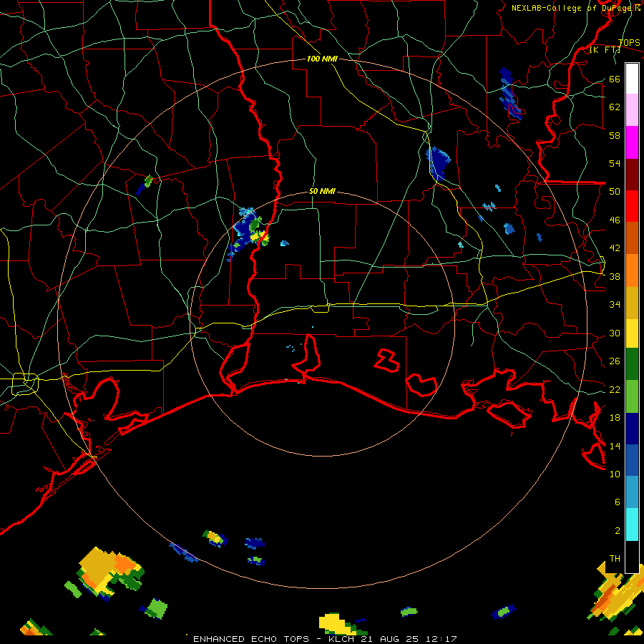The width and height of the screenshot is (644, 644).
Task: Click the legend value 30
Action: coord(615,333)
